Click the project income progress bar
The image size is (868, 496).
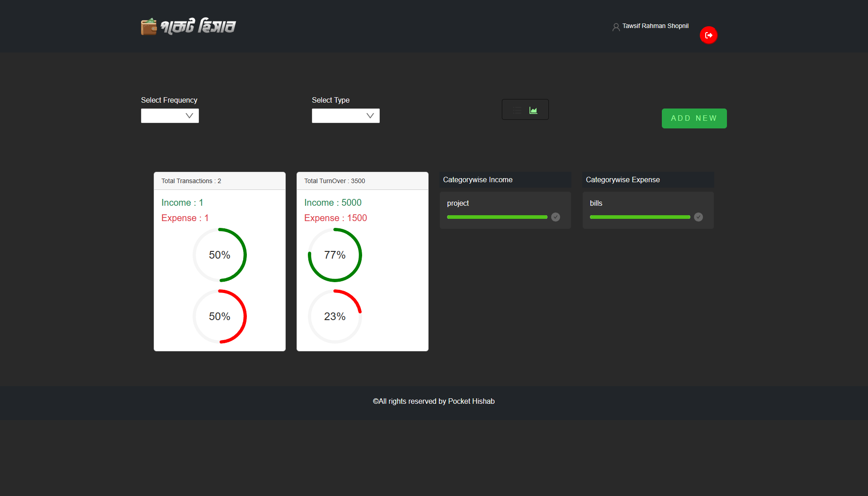[496, 217]
